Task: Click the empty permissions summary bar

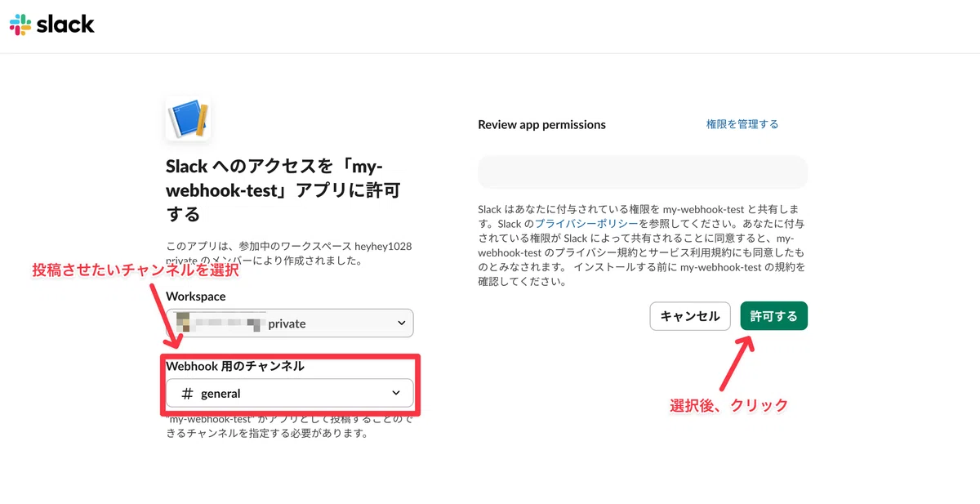Action: (643, 172)
